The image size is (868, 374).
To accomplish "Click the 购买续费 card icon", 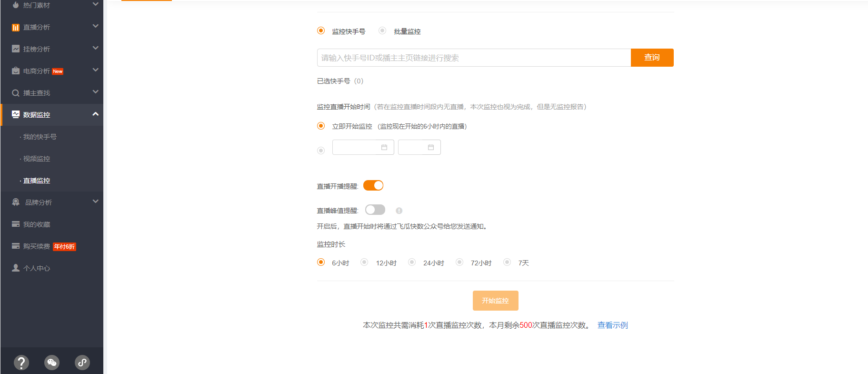I will point(16,246).
